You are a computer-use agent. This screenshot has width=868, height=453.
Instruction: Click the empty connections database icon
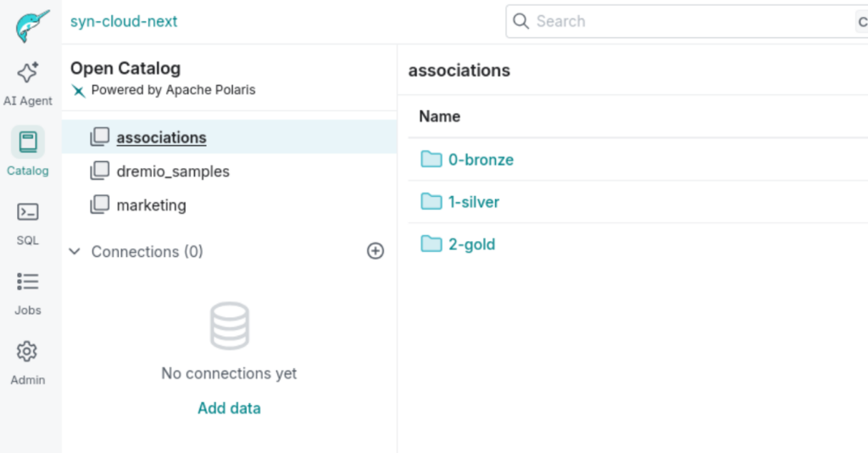pyautogui.click(x=230, y=326)
